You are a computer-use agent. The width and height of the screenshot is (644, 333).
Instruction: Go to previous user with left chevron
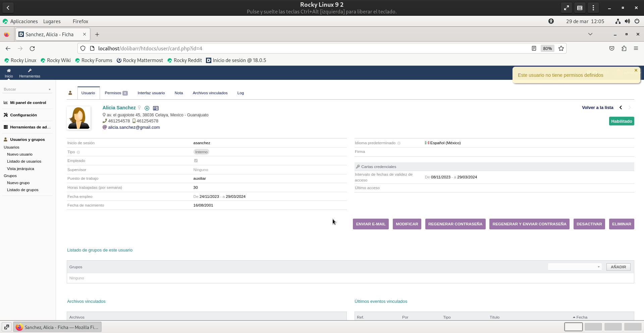pyautogui.click(x=621, y=108)
